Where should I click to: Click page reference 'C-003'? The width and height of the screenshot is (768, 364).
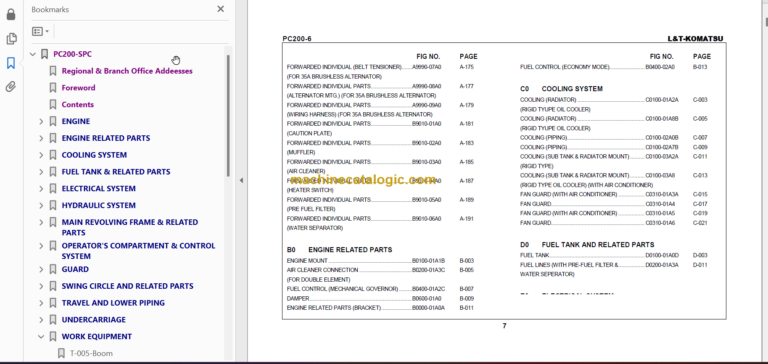(x=700, y=100)
